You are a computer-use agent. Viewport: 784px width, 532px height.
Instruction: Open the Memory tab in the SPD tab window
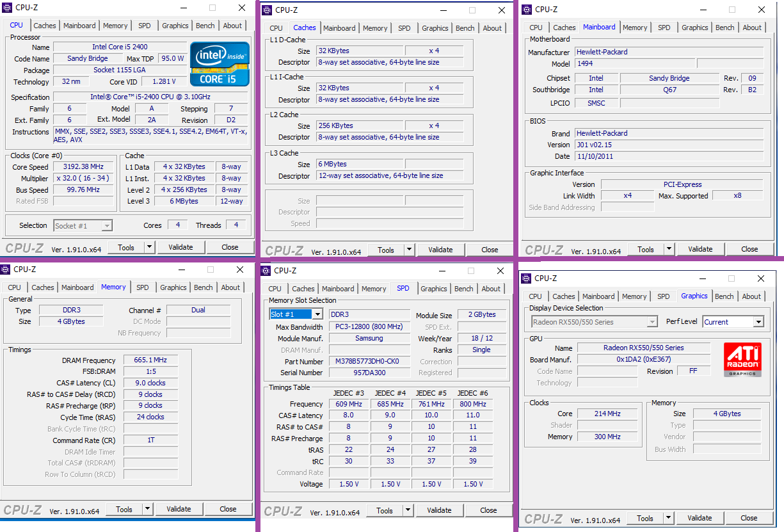[x=374, y=289]
